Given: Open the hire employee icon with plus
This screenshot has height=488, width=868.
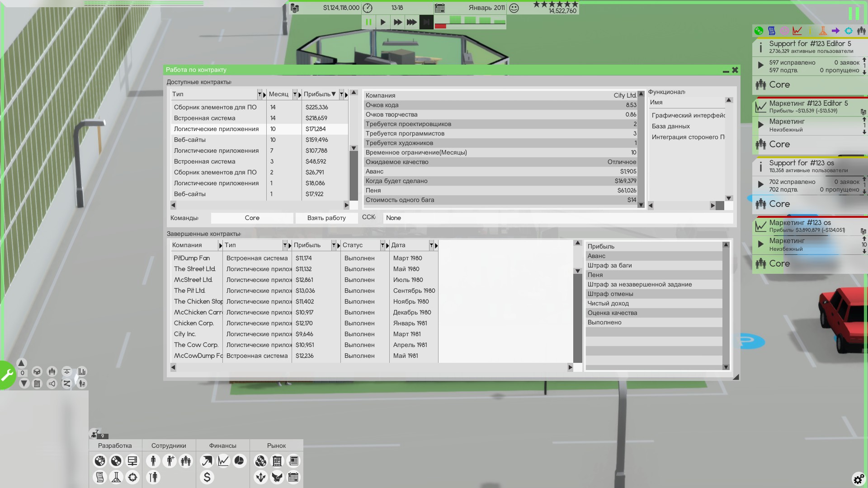Looking at the screenshot, I should (x=170, y=461).
